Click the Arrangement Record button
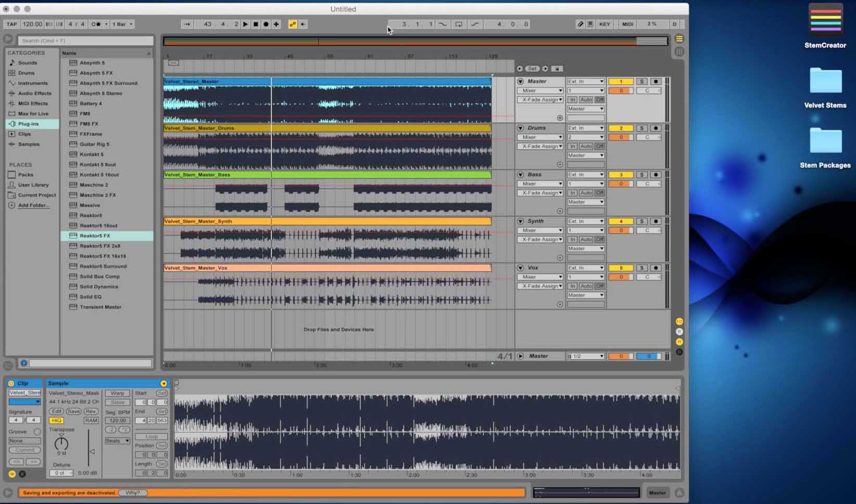 [266, 24]
